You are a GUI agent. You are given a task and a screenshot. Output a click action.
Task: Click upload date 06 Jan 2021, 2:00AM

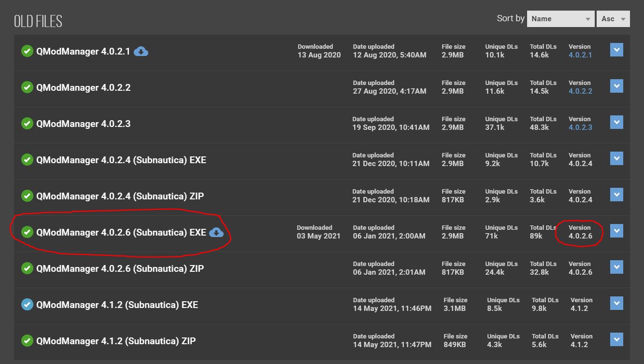[x=389, y=236]
